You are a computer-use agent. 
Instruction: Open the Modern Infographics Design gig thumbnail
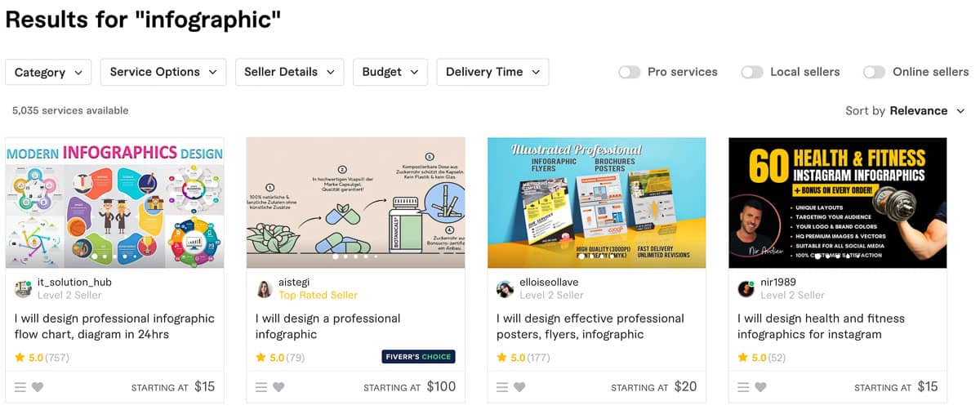point(114,203)
